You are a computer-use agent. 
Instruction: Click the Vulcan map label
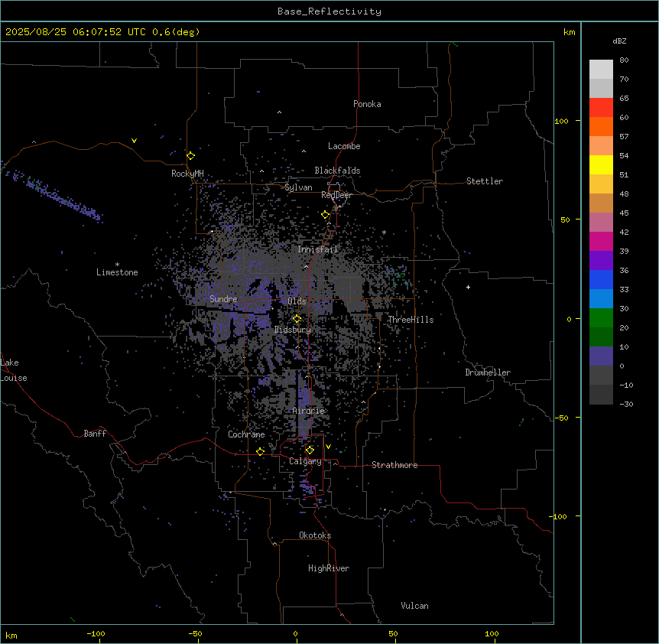[414, 606]
